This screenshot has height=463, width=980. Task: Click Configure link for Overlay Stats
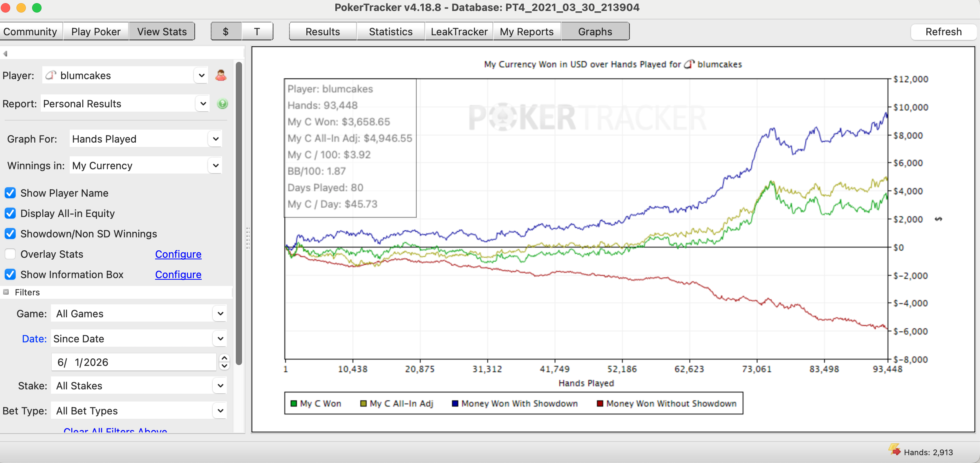coord(178,254)
